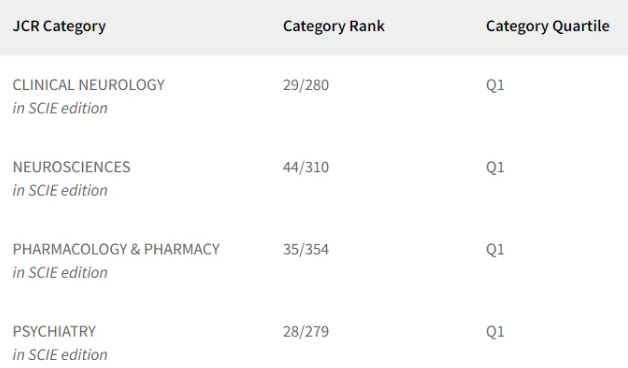This screenshot has width=628, height=368.
Task: Click Q1 quartile for Pharmacology & Pharmacy
Action: click(495, 250)
